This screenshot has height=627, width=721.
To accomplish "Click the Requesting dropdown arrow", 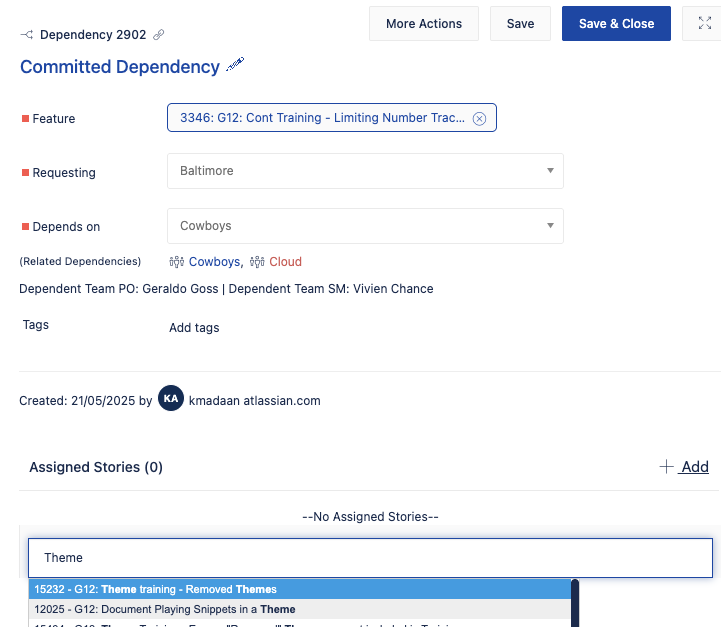I will click(550, 171).
